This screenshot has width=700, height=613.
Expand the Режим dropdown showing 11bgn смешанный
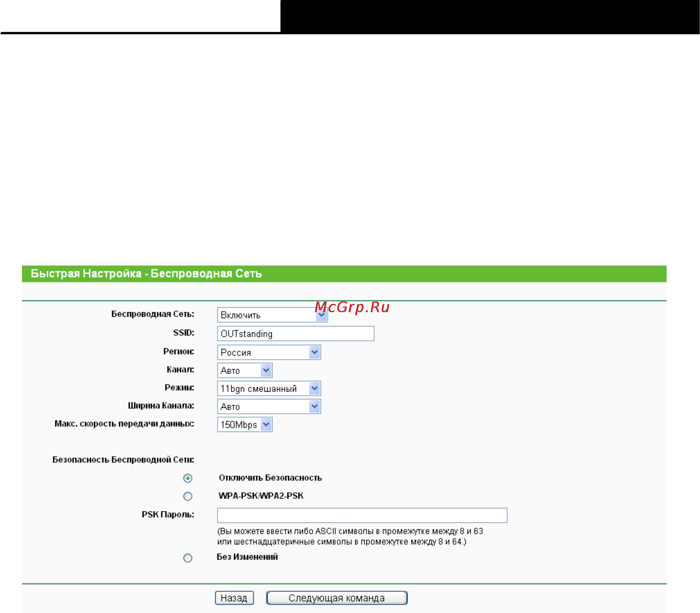(x=269, y=388)
